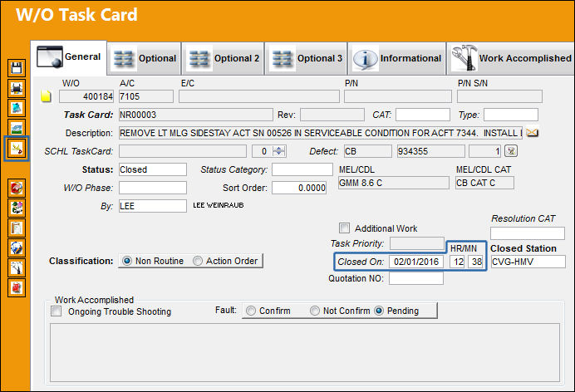Open the Optional tab
This screenshot has width=575, height=392.
[145, 59]
